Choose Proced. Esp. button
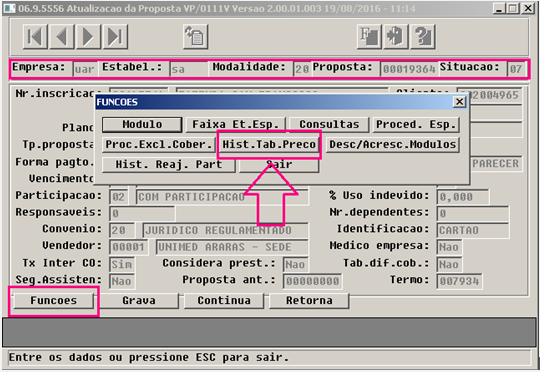 coord(416,124)
